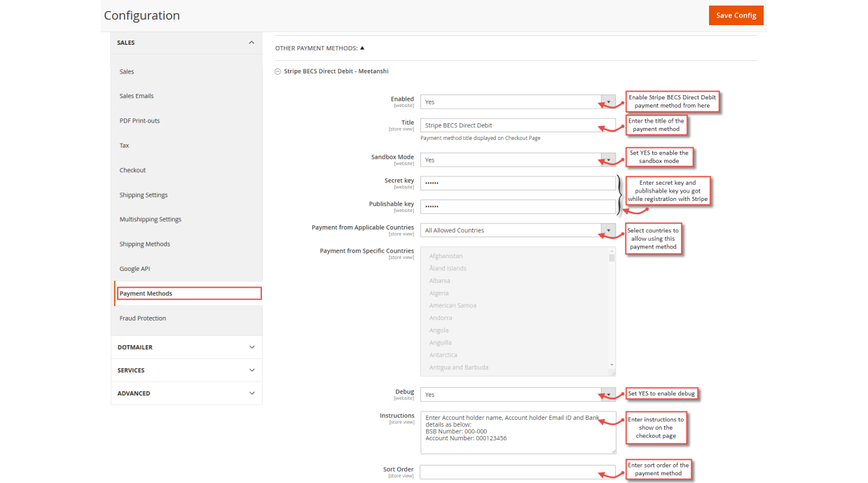Click the Instructions text area
This screenshot has height=483, width=868.
pyautogui.click(x=518, y=433)
